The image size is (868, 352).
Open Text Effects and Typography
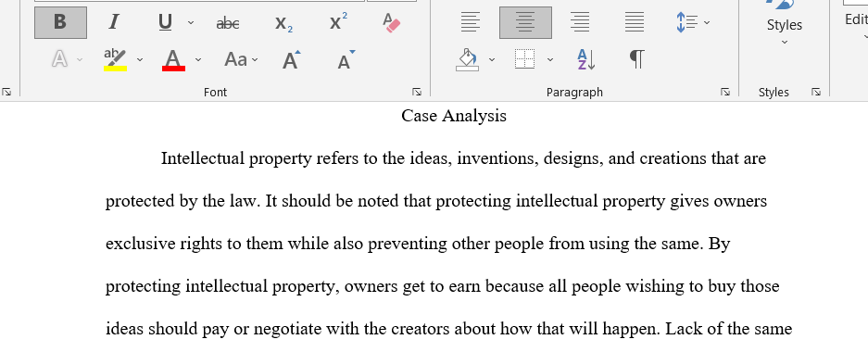[x=59, y=59]
